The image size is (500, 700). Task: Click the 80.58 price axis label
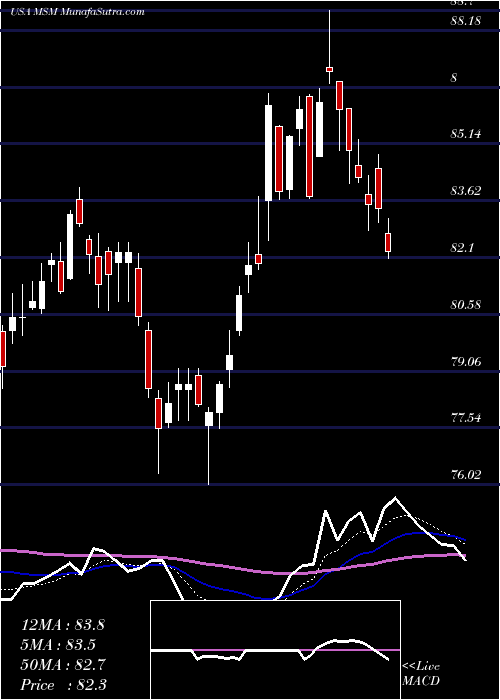point(466,305)
